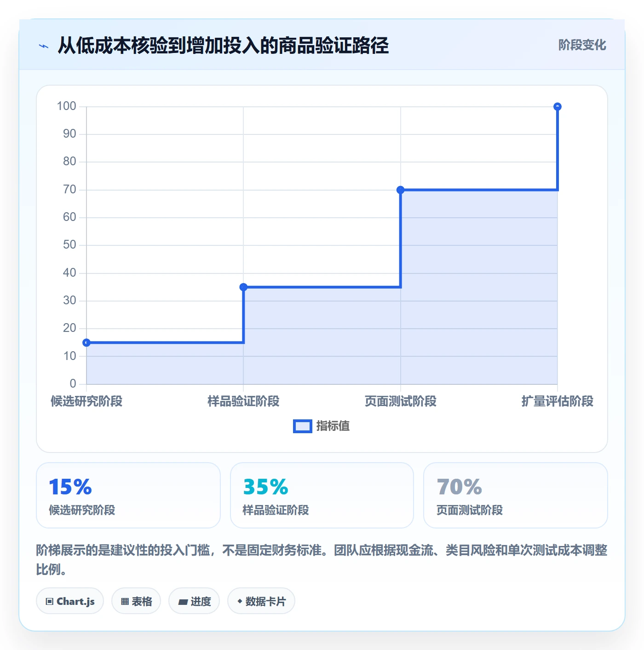Select the data point at value 100
Viewport: 644px width, 650px height.
[558, 107]
